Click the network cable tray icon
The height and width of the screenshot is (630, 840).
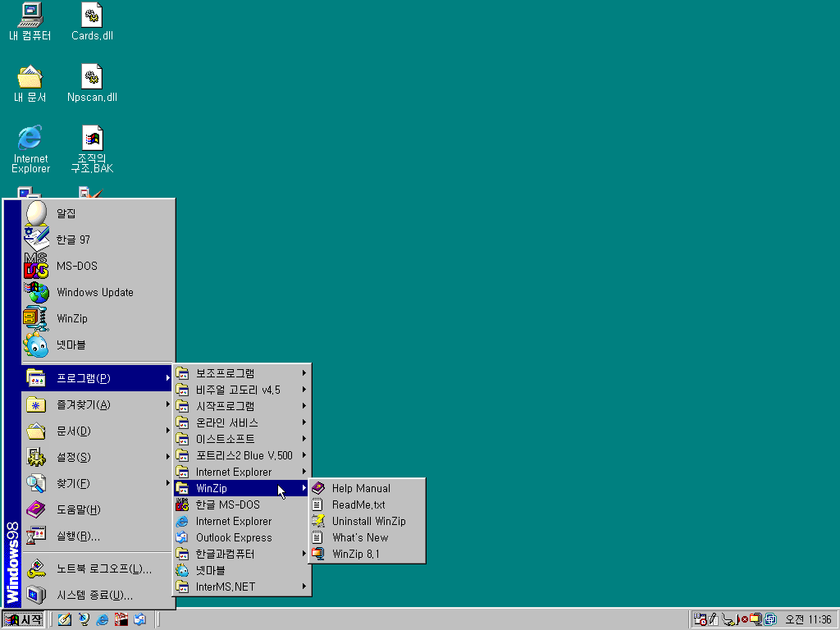729,620
